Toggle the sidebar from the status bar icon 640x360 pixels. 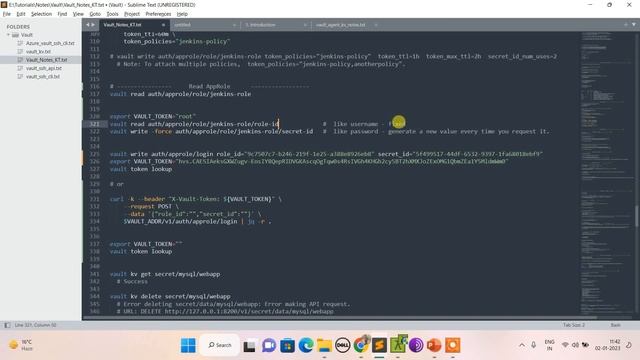pos(7,325)
